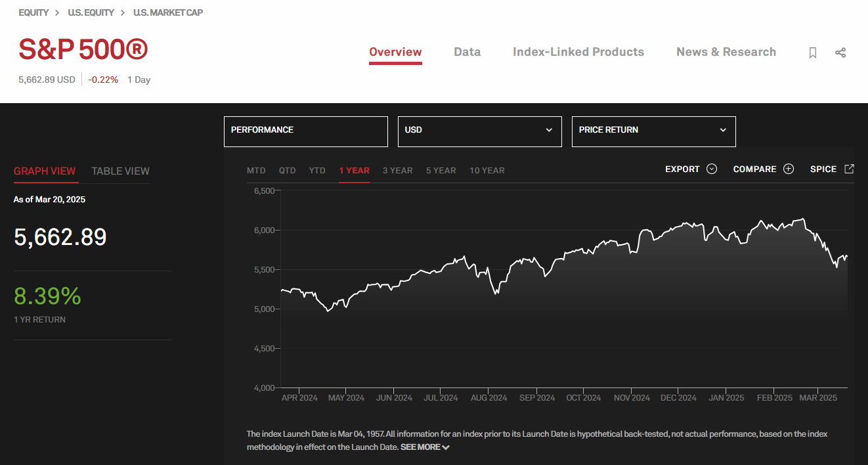Click the 6,500 y-axis label

265,190
